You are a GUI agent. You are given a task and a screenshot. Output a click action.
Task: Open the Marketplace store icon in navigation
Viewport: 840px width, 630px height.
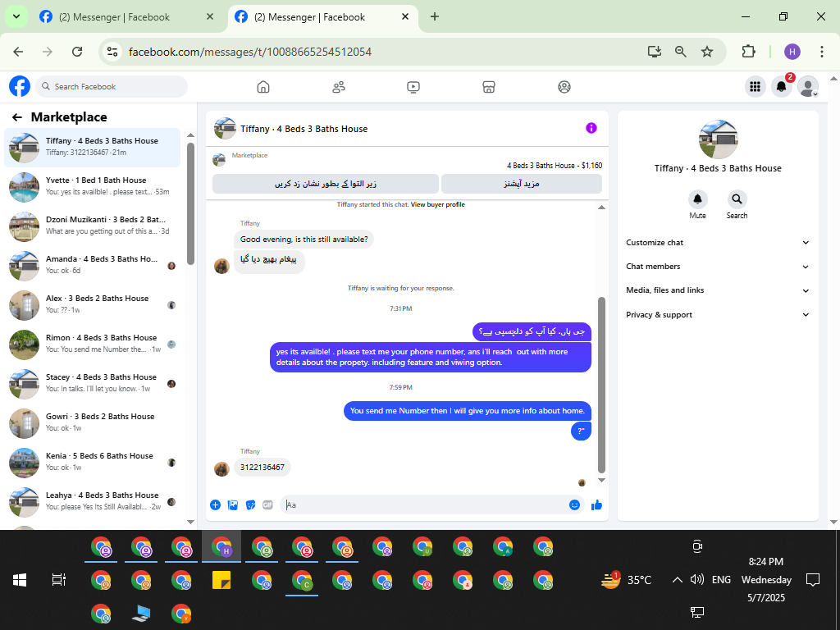click(x=489, y=87)
